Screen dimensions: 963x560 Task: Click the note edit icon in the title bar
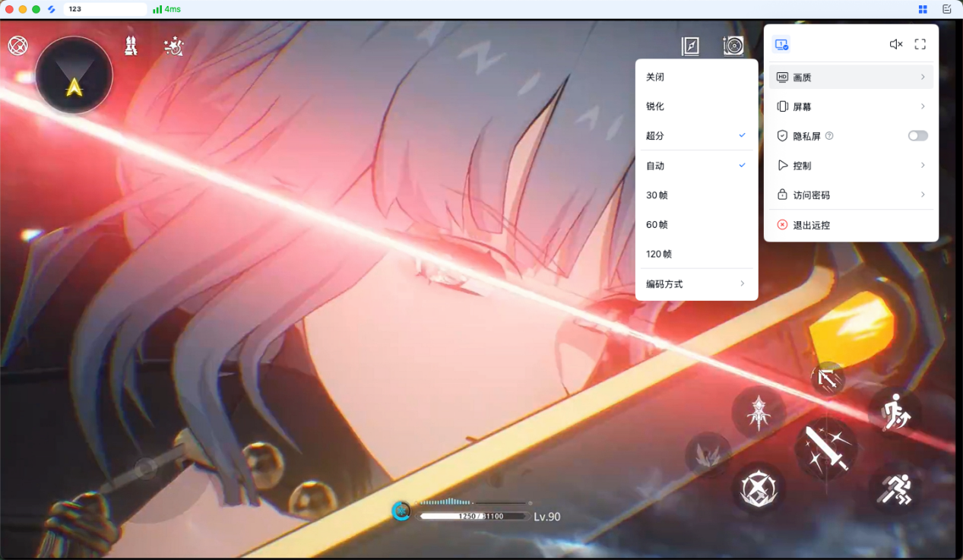[946, 9]
